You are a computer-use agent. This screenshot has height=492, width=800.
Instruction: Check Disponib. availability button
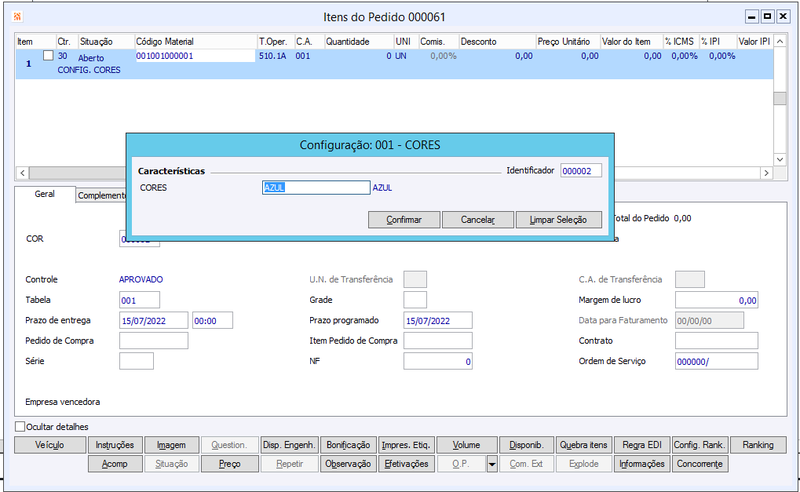click(x=526, y=445)
